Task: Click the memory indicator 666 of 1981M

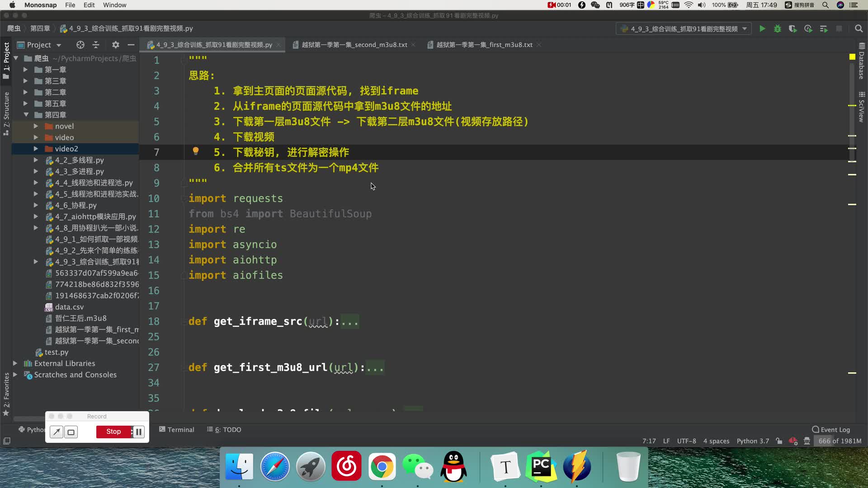Action: click(840, 441)
